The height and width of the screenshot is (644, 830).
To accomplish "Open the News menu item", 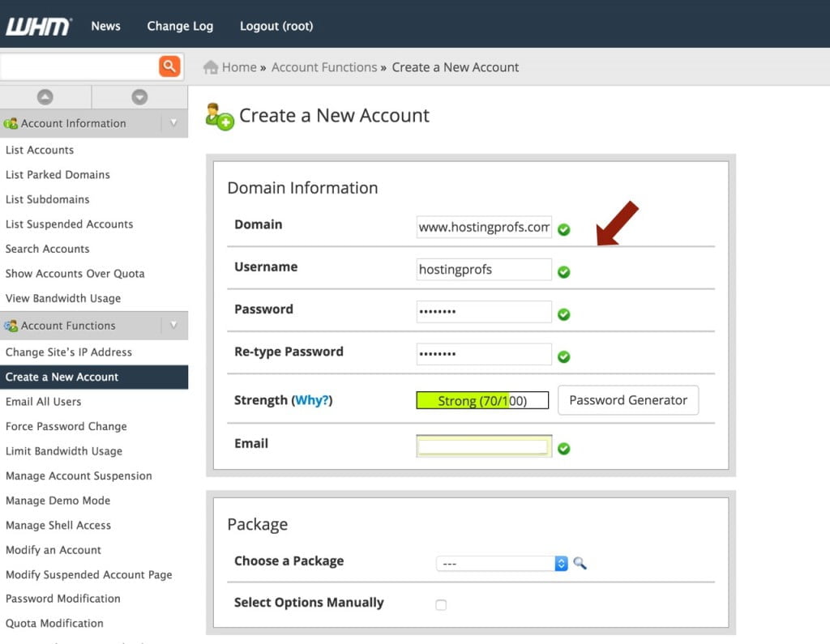I will (106, 26).
